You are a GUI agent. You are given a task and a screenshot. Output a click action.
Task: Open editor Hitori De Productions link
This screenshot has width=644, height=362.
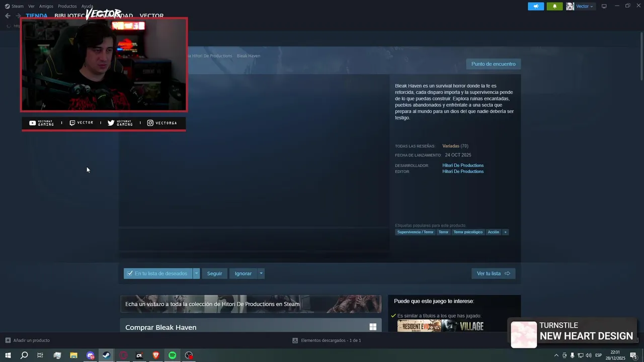tap(463, 171)
